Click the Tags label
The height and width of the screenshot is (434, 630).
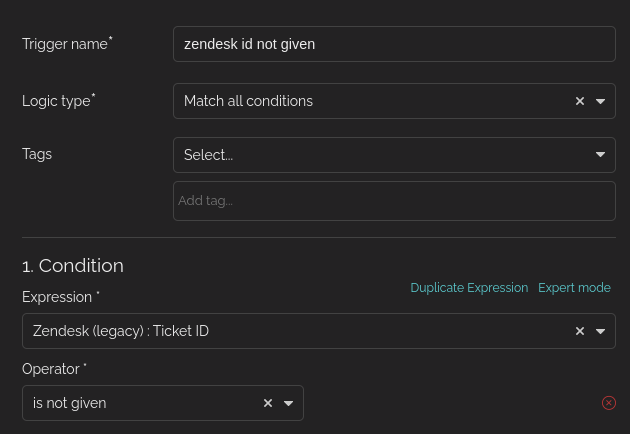[37, 154]
